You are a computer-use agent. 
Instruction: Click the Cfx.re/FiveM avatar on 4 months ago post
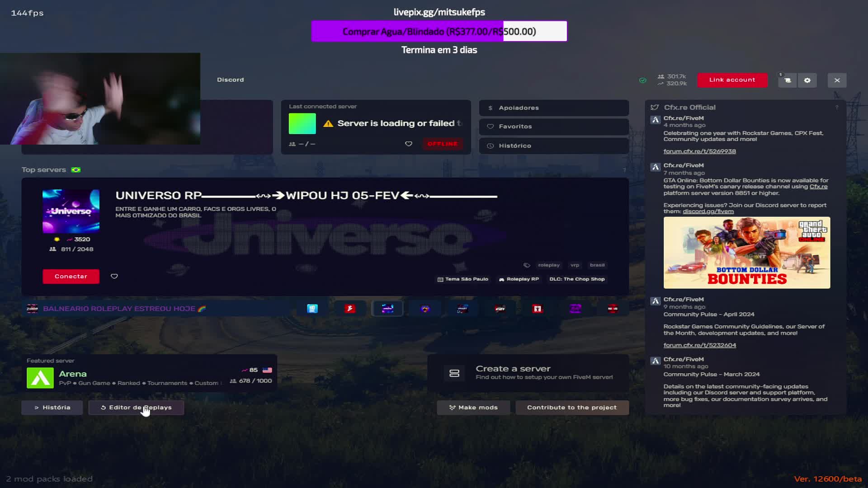click(x=656, y=120)
